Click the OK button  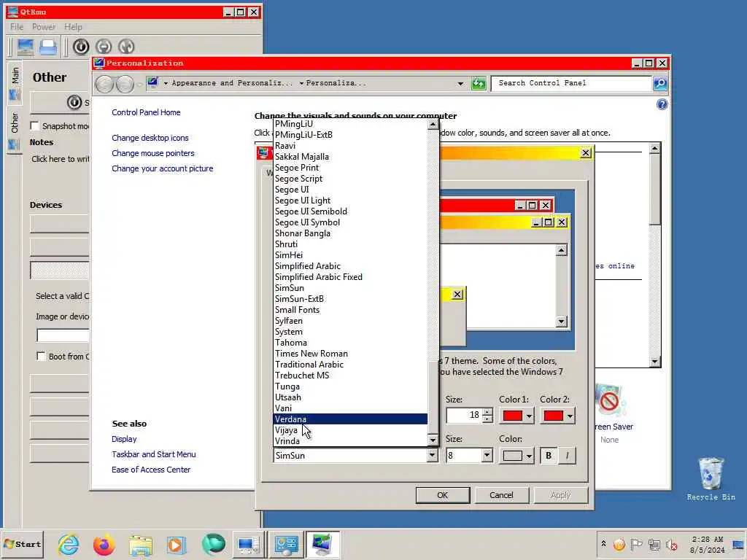[x=443, y=495]
